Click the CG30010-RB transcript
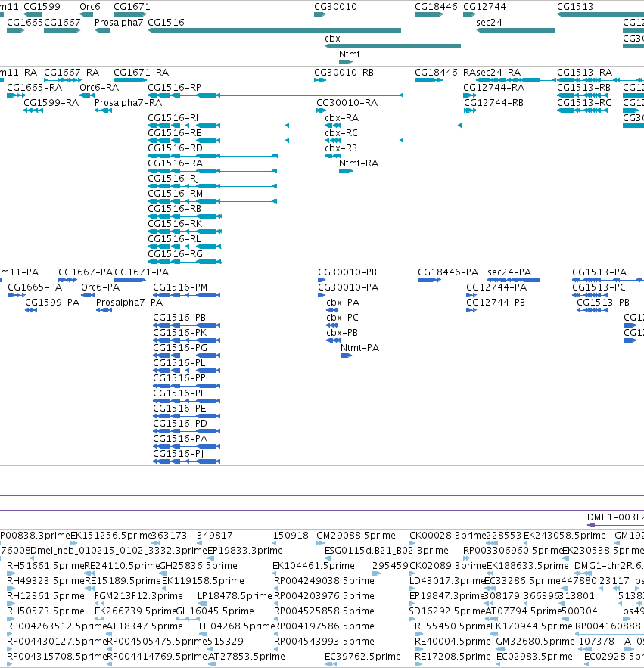This screenshot has height=668, width=644. click(321, 80)
